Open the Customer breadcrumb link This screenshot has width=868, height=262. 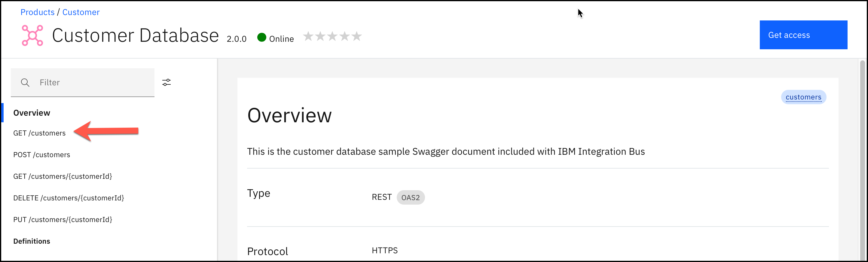[x=81, y=12]
